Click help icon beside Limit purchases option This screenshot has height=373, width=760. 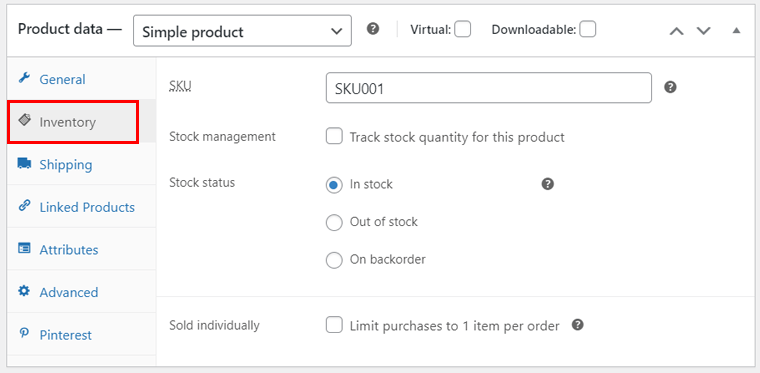577,325
